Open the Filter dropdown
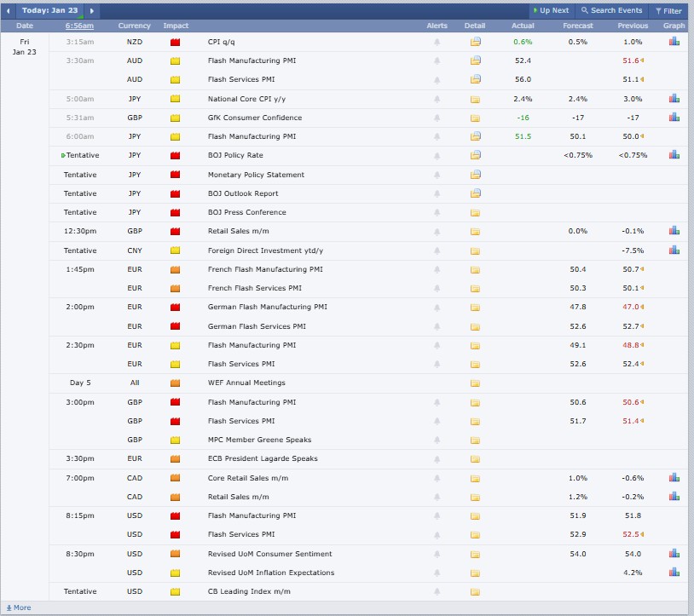 click(670, 11)
